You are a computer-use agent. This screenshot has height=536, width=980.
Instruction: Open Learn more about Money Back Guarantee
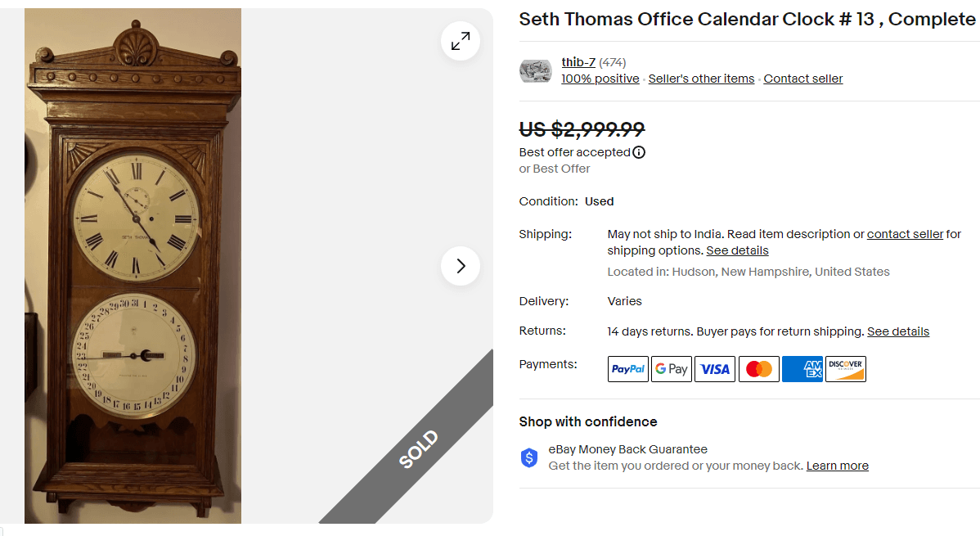pos(837,465)
